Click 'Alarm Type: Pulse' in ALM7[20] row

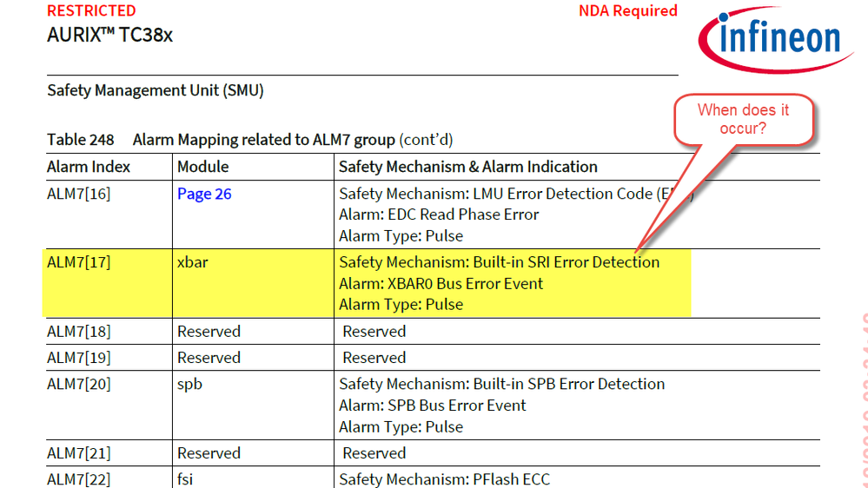[x=401, y=427]
